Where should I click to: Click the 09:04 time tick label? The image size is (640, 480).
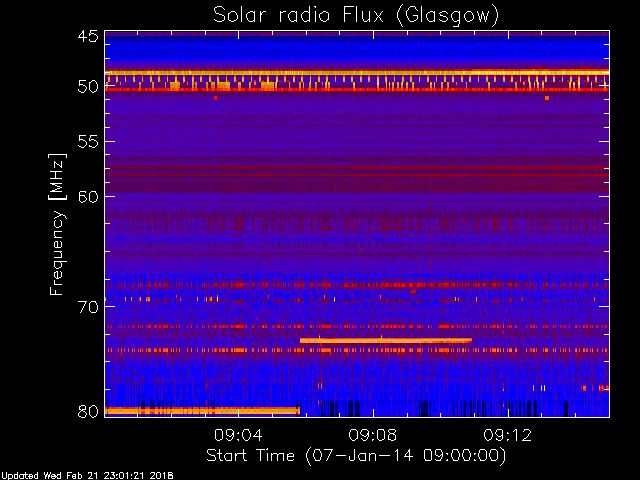[238, 435]
